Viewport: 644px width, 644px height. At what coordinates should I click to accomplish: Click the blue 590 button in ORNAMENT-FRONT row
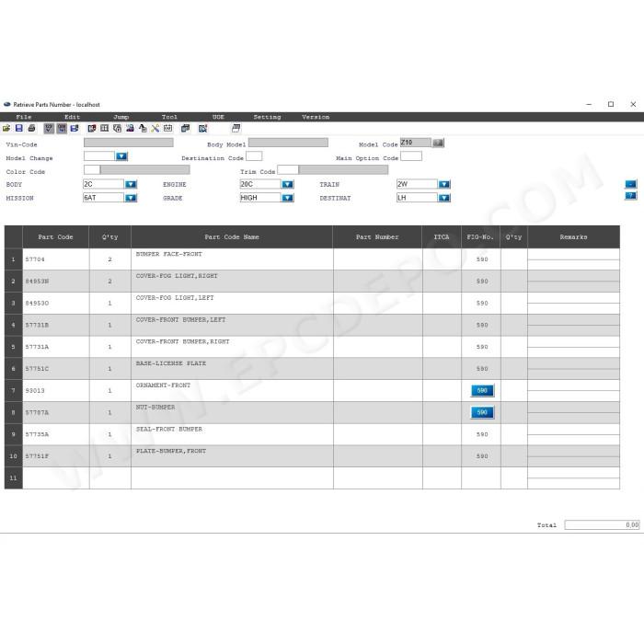coord(482,391)
